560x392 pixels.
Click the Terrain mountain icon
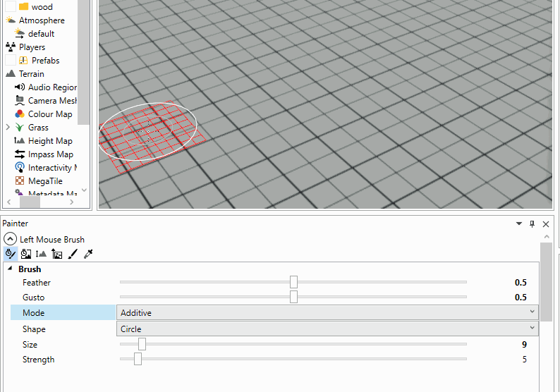tap(11, 73)
